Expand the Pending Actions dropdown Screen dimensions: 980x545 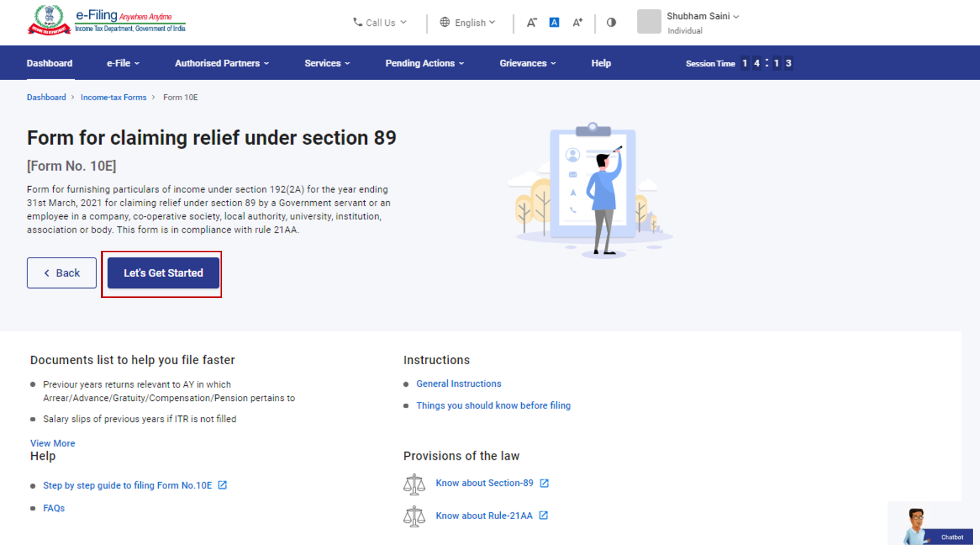tap(424, 63)
